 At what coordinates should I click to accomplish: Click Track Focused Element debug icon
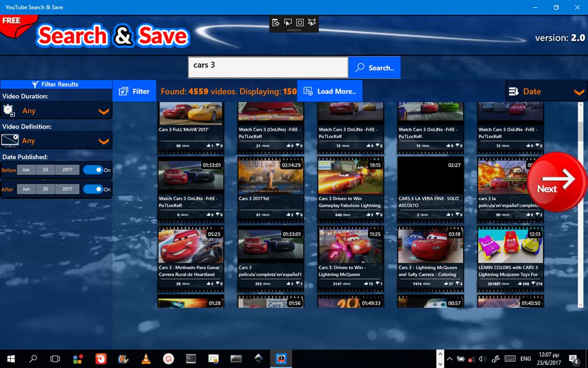tap(312, 23)
